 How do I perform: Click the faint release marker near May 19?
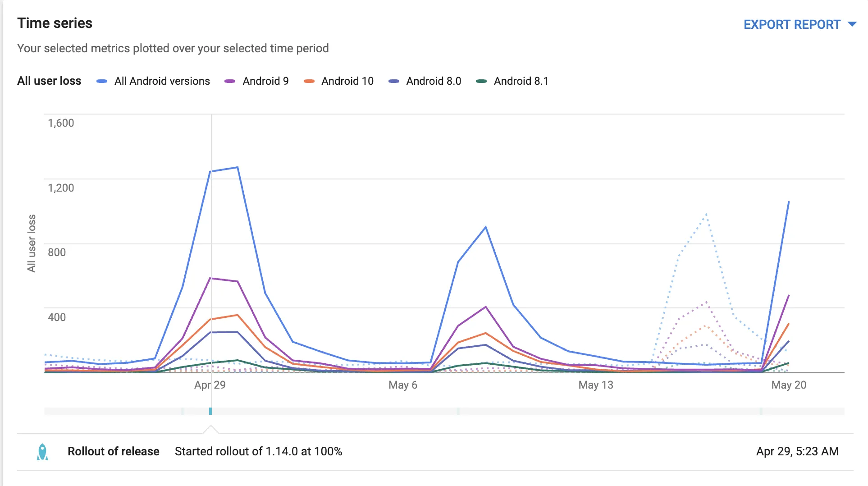(761, 411)
